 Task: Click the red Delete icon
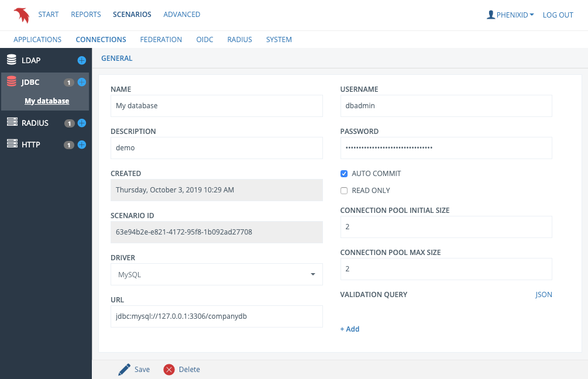(x=169, y=369)
